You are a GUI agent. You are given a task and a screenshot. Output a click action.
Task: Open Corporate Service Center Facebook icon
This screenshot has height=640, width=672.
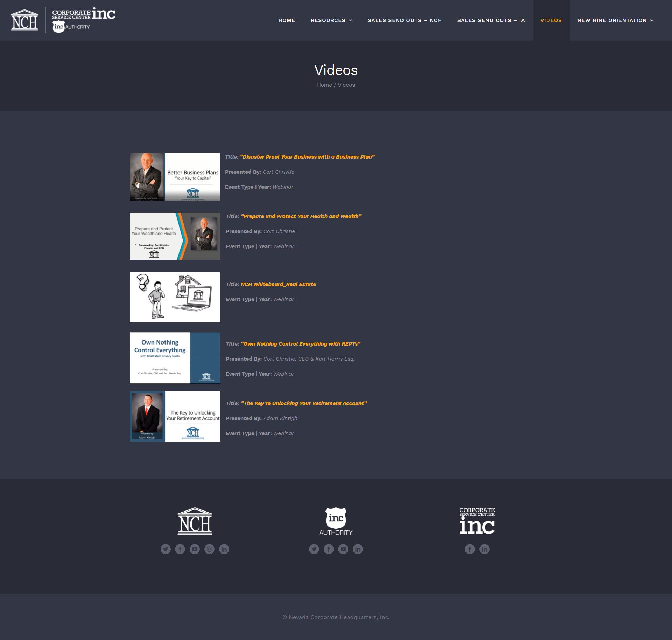point(470,549)
